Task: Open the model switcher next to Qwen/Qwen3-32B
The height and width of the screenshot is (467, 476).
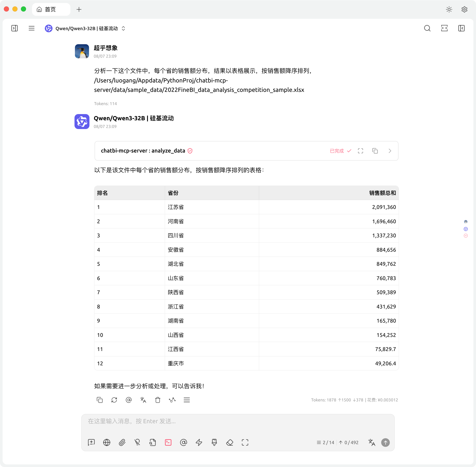Action: pyautogui.click(x=124, y=28)
